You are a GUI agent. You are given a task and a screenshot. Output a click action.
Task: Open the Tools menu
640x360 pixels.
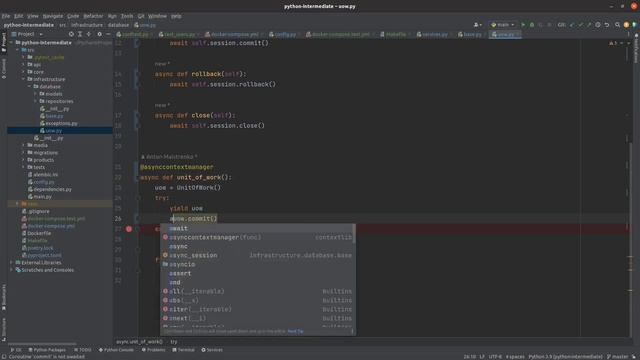(127, 16)
